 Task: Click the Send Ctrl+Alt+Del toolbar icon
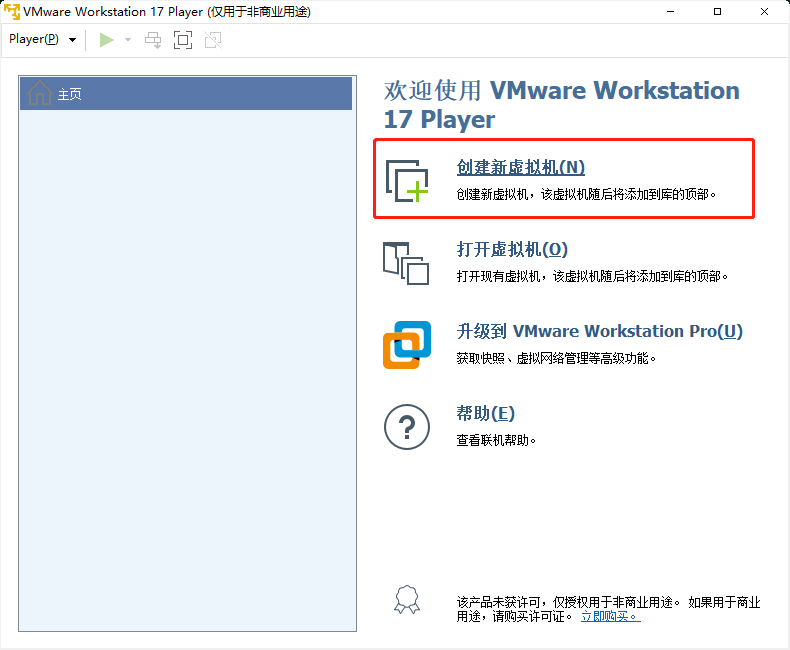(x=153, y=40)
